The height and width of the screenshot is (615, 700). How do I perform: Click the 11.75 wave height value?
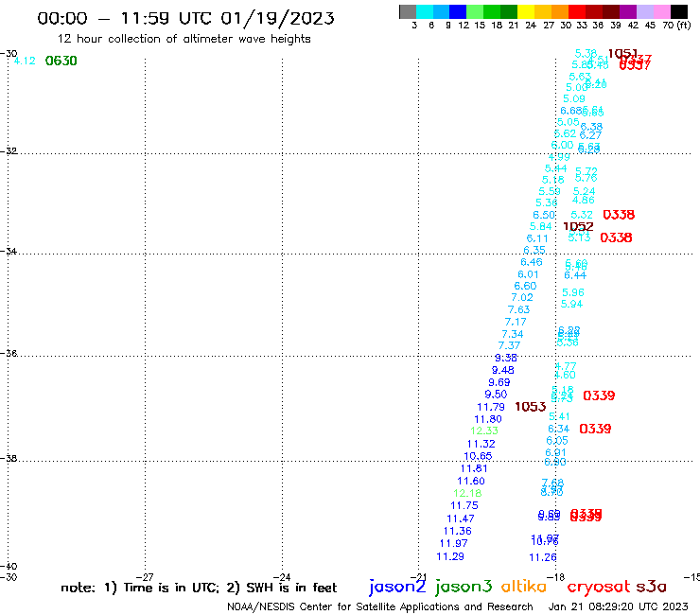pos(464,505)
